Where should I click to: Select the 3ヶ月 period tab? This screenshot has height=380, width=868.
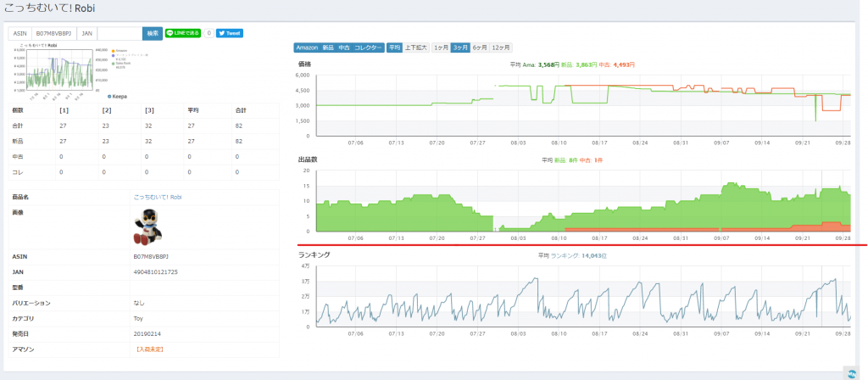[460, 47]
